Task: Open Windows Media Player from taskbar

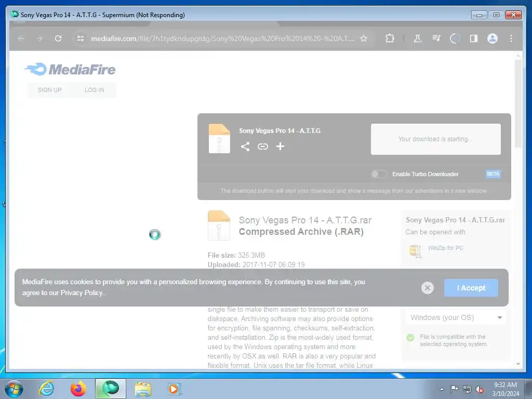Action: point(175,389)
